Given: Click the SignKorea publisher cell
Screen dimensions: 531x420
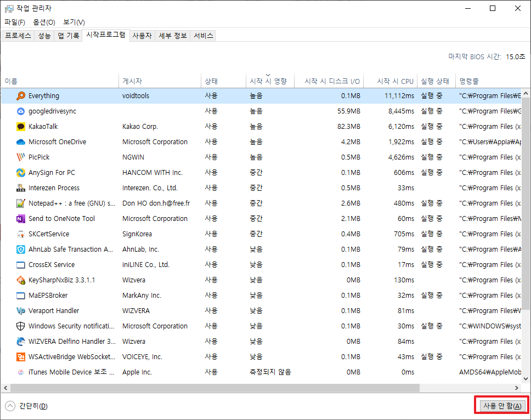Looking at the screenshot, I should [x=137, y=234].
